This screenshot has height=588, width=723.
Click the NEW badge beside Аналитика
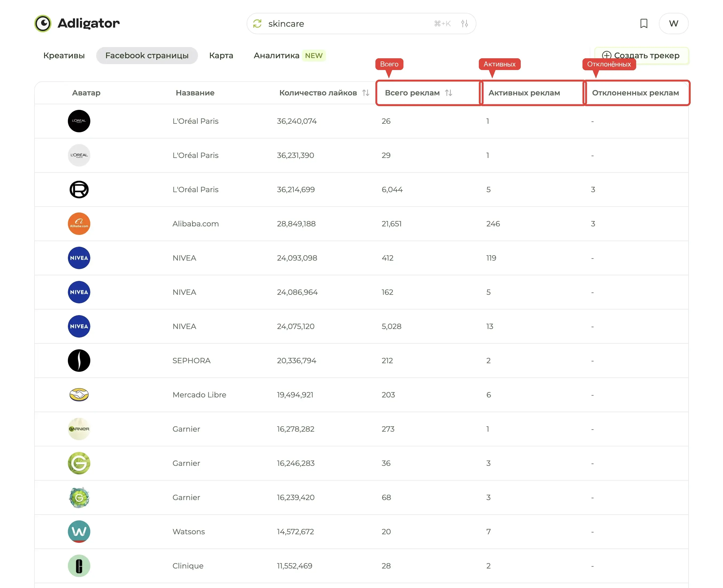point(314,56)
